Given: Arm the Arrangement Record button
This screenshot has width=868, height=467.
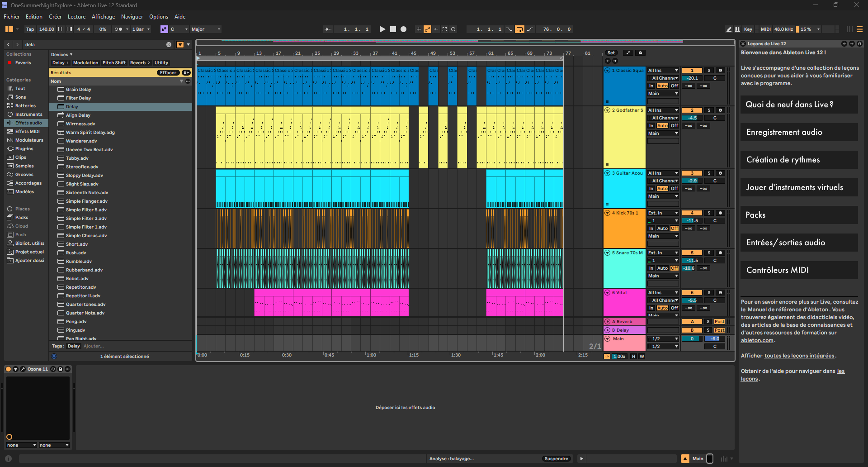Looking at the screenshot, I should pos(403,29).
